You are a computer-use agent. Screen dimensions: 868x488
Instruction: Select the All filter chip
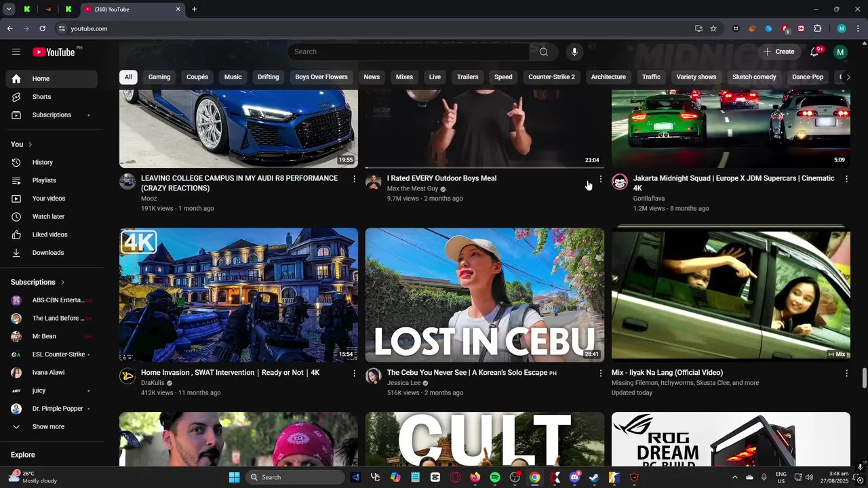(x=128, y=77)
